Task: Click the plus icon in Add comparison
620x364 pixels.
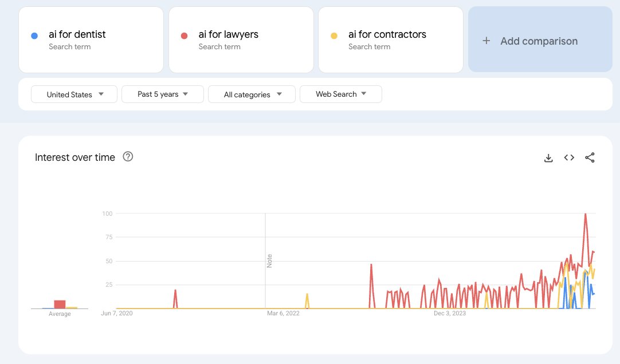Action: 486,41
